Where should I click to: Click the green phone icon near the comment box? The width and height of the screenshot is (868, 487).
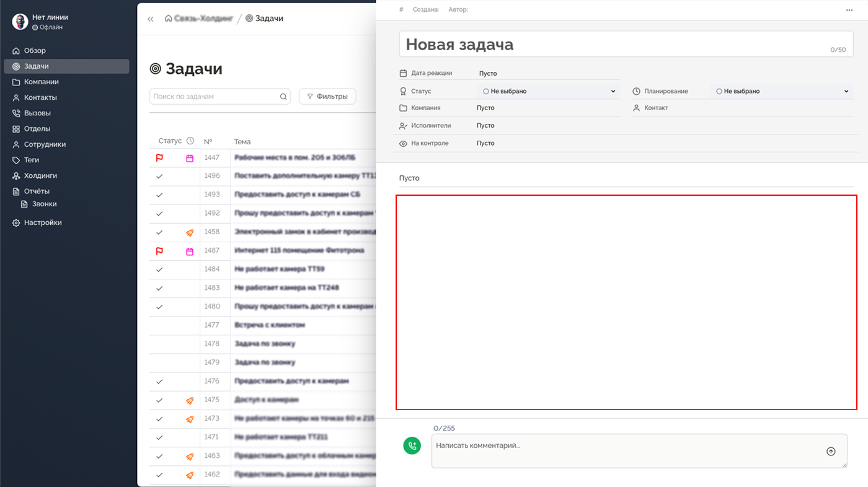[412, 445]
